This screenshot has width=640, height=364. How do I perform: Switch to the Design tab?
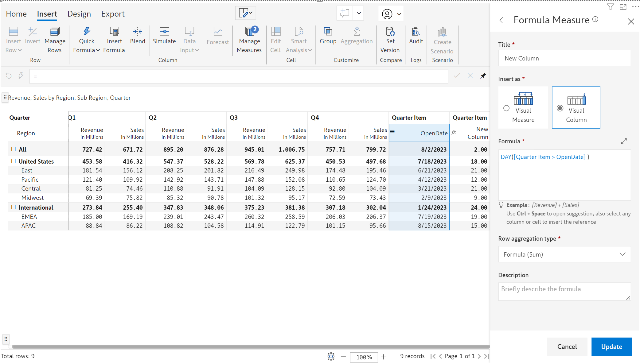click(x=79, y=14)
